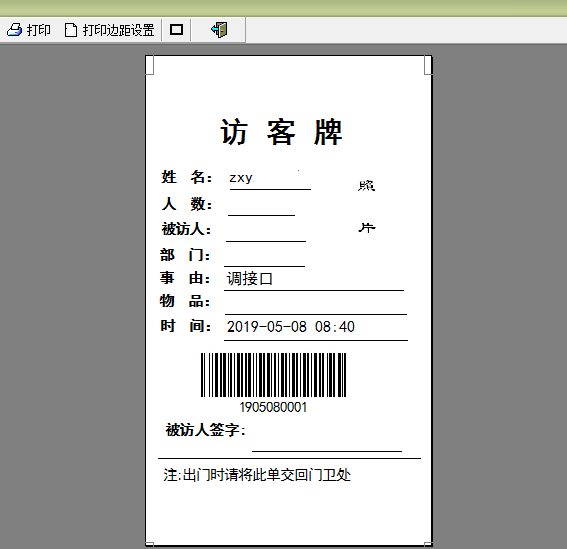Click the barcode number 1905080001
567x549 pixels.
273,407
